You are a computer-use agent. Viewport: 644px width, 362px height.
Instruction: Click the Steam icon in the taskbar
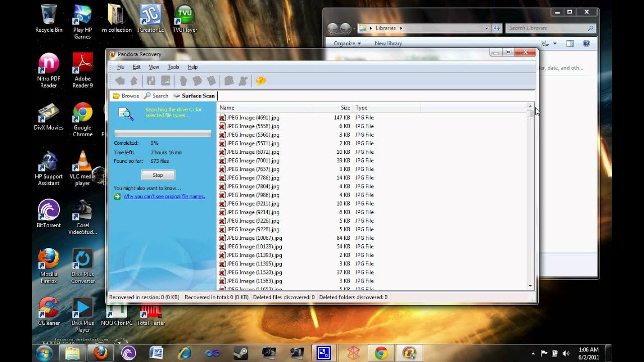pyautogui.click(x=240, y=353)
